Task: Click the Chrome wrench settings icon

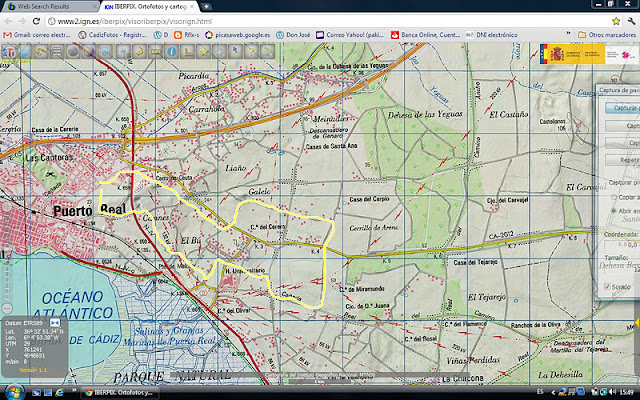Action: coord(631,21)
